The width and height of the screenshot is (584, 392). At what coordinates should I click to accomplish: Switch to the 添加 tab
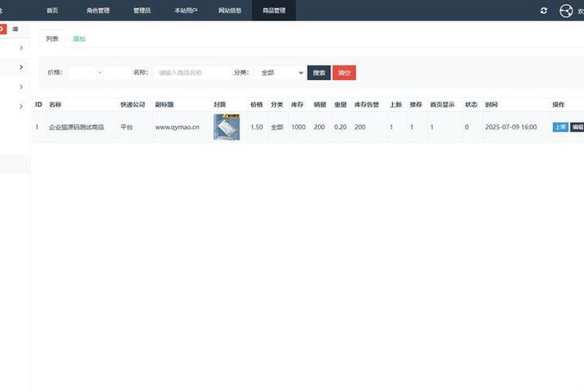coord(78,38)
